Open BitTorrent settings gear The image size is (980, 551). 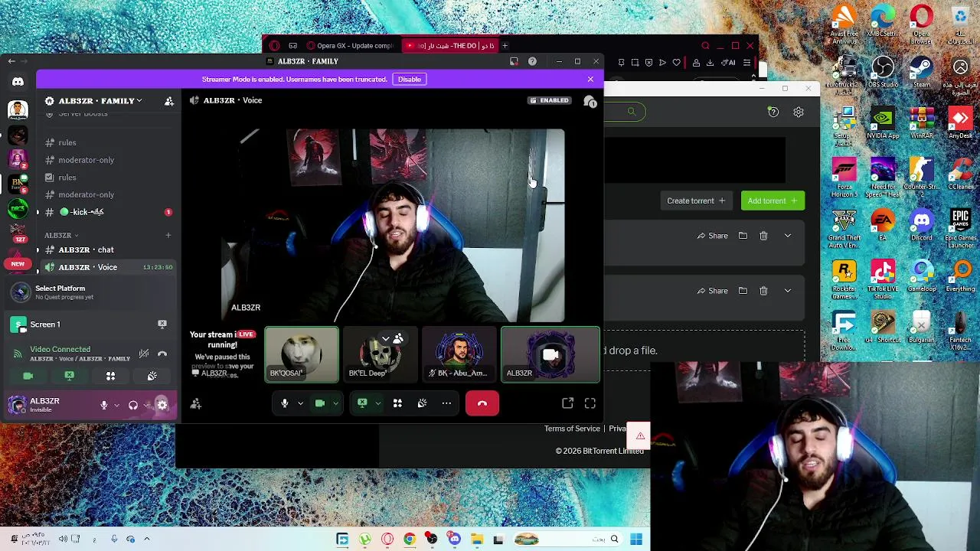coord(799,112)
